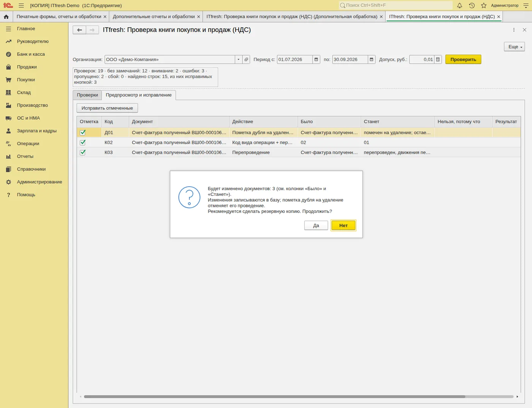Screen dimensions: 532x408
Task: Uncheck the К03 row checkbox
Action: coord(83,152)
